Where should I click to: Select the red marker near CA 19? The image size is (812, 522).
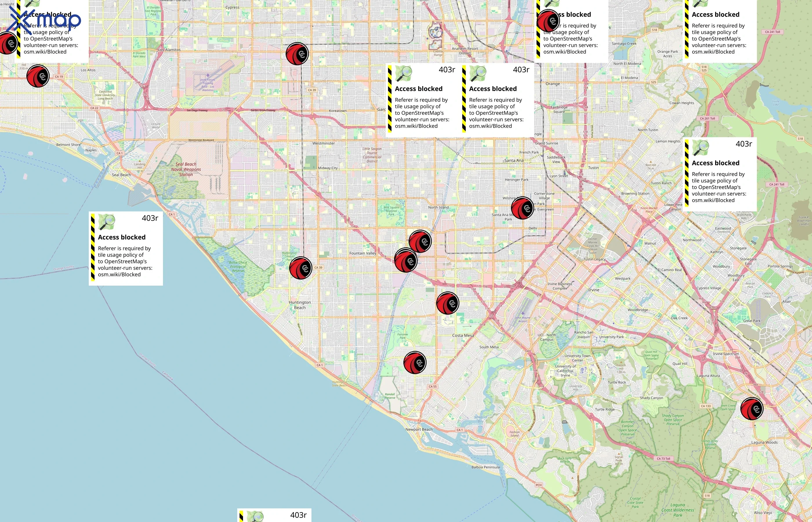point(38,76)
